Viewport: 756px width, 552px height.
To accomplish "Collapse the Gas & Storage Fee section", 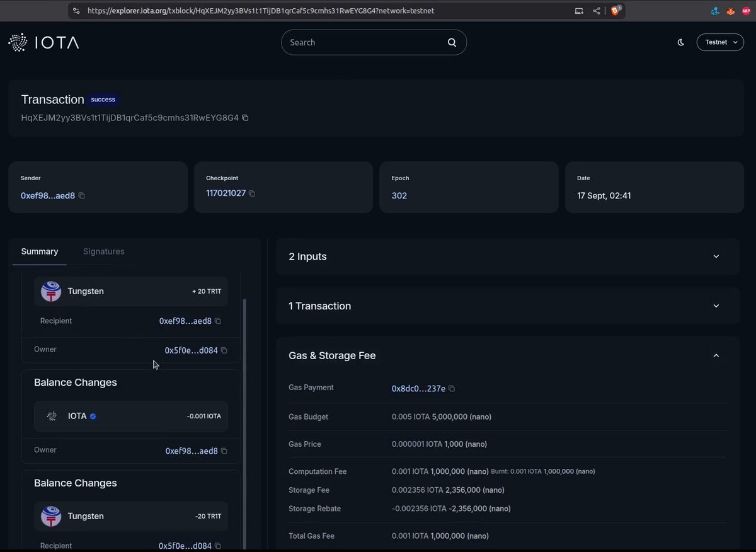I will tap(716, 355).
